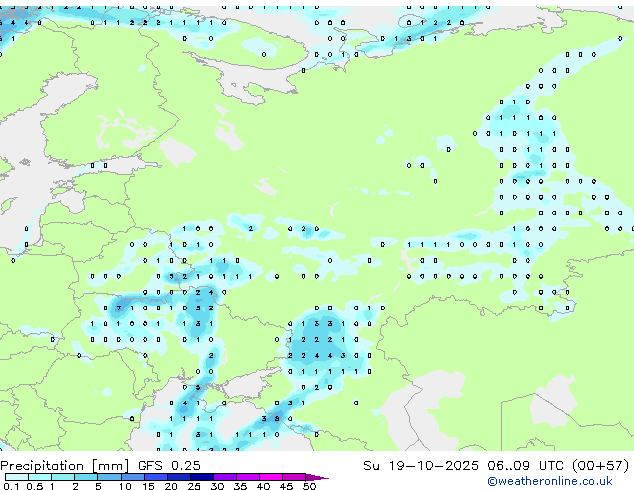Screen dimensions: 634x490
Task: Select the 40–45 mm magenta legend swatch
Action: (x=271, y=477)
